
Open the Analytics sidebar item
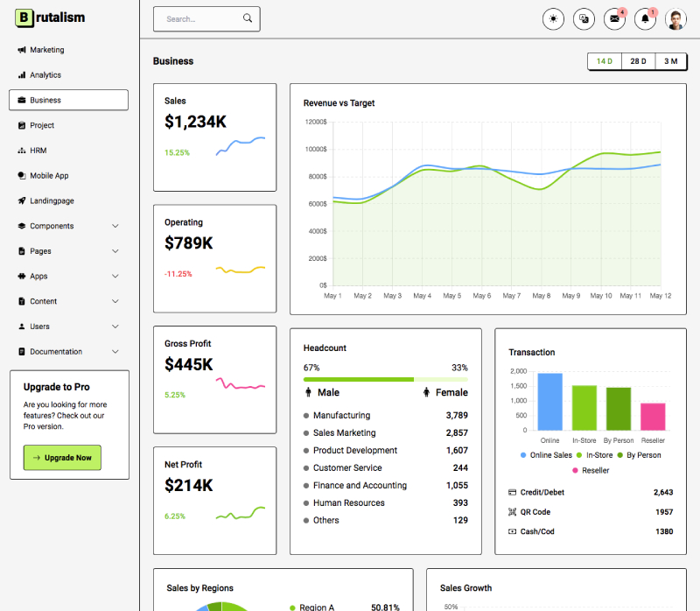(x=45, y=75)
